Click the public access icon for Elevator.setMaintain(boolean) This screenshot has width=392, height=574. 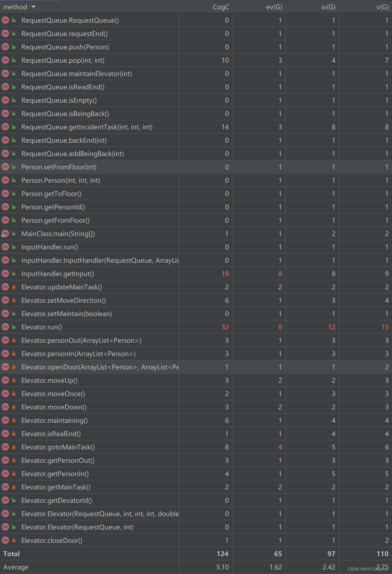pyautogui.click(x=14, y=314)
